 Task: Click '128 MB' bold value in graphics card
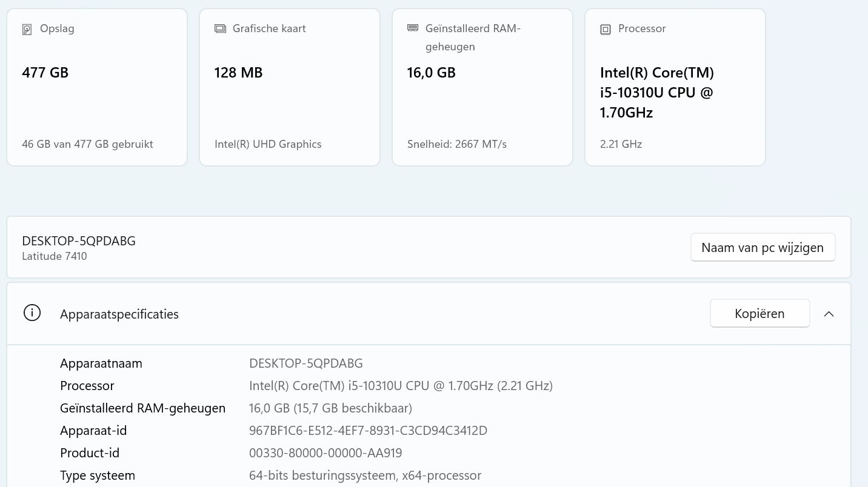238,73
